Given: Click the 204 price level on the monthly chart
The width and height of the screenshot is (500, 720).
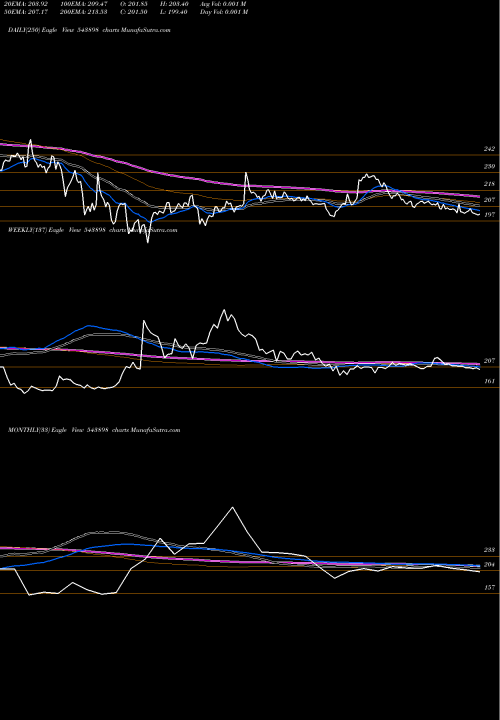Looking at the screenshot, I should tap(489, 565).
